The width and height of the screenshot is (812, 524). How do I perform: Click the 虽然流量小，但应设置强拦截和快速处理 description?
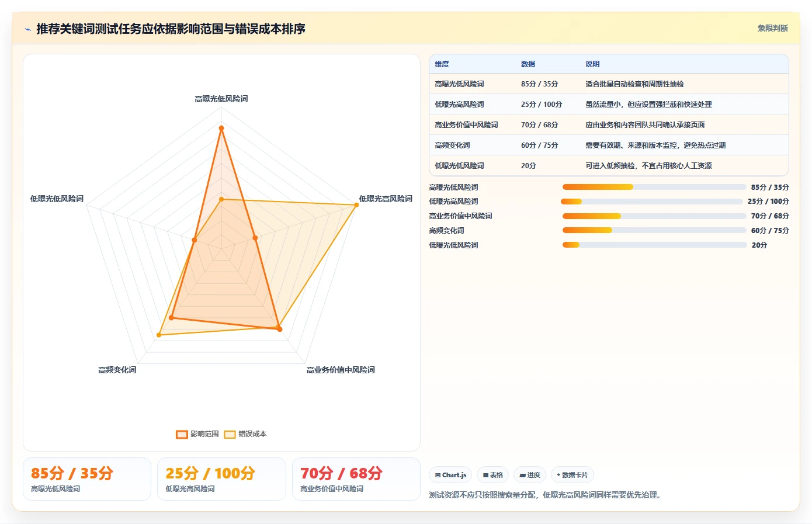[648, 105]
